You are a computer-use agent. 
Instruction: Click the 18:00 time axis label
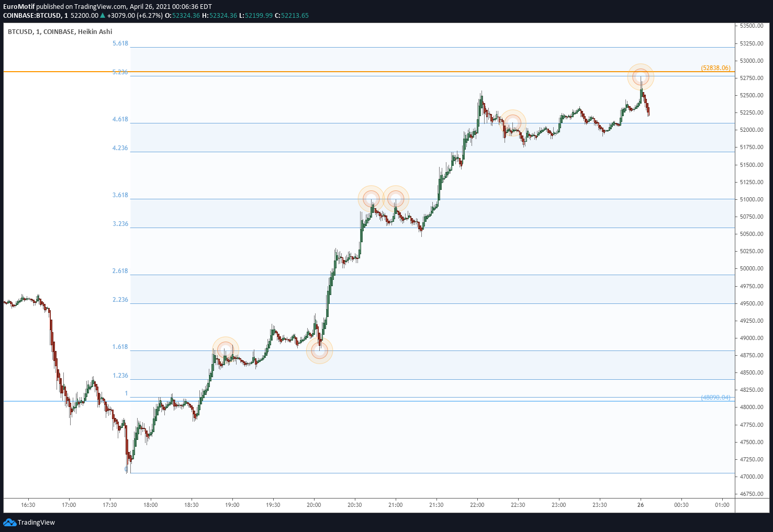[151, 505]
